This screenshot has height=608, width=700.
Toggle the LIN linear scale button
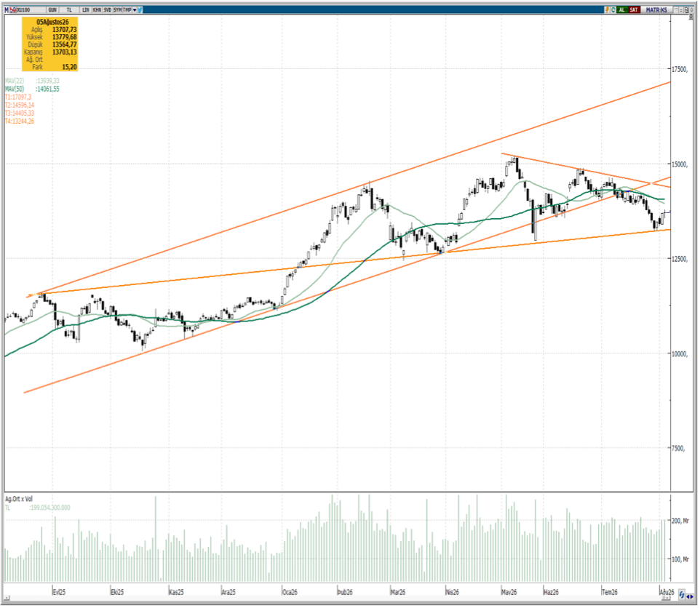point(85,9)
